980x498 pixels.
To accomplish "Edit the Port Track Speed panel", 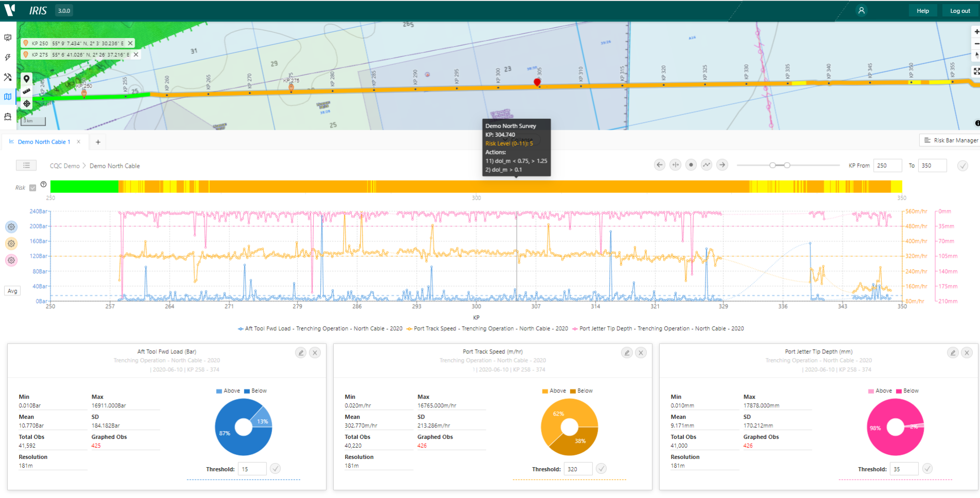I will coord(627,352).
